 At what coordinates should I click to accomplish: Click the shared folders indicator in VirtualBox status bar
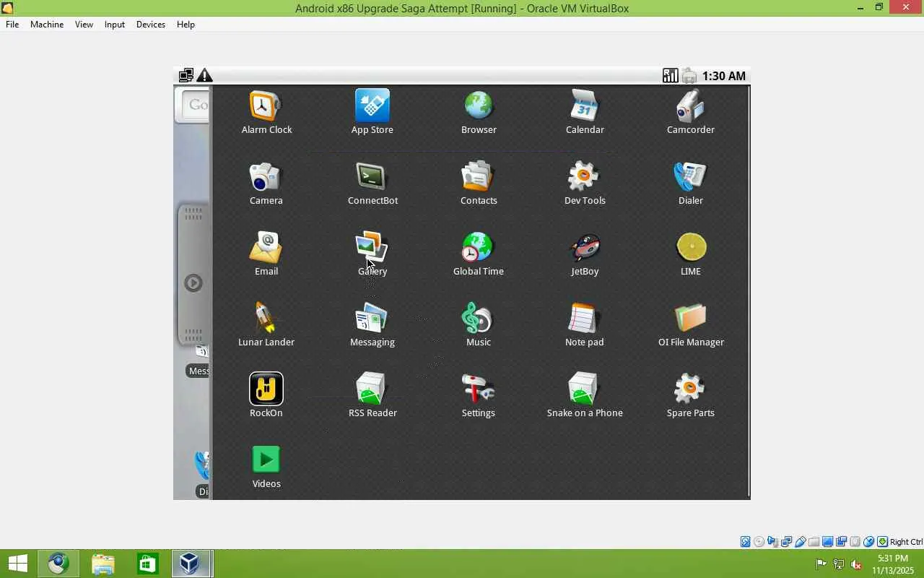[x=814, y=542]
